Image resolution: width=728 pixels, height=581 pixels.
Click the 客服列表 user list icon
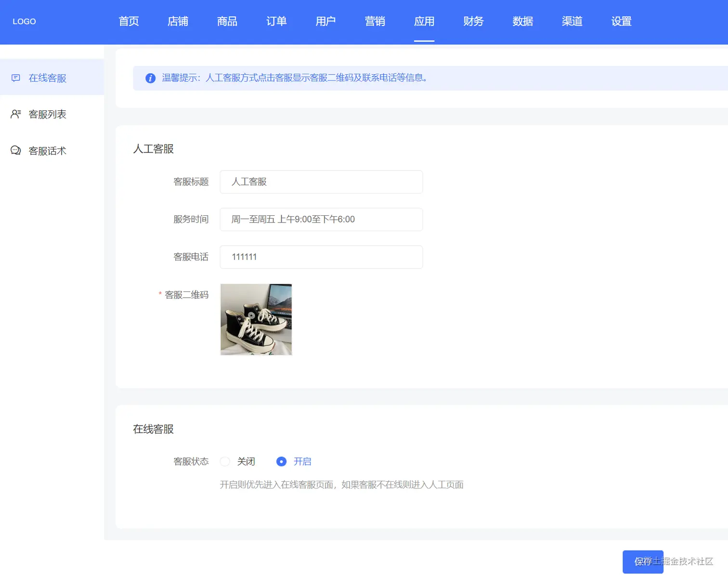click(x=16, y=114)
